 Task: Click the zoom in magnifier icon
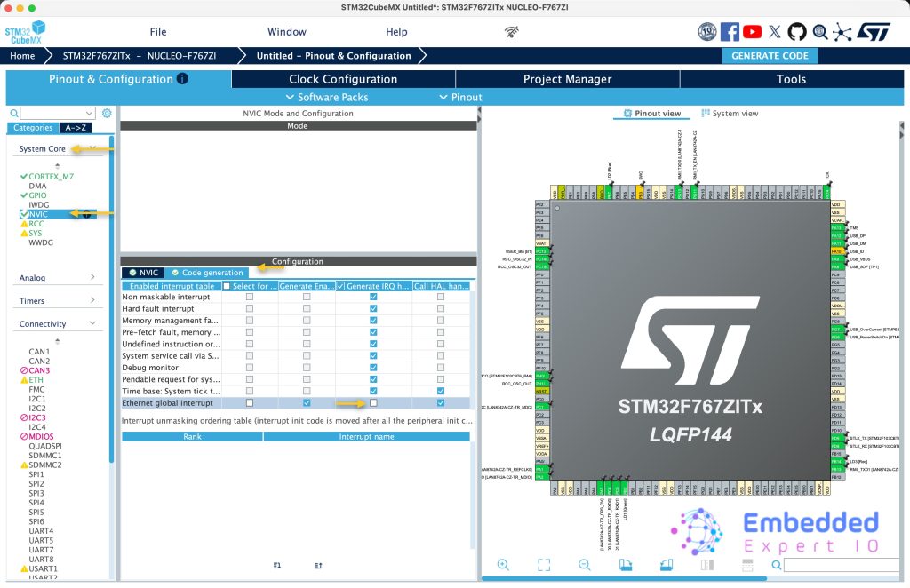click(503, 565)
